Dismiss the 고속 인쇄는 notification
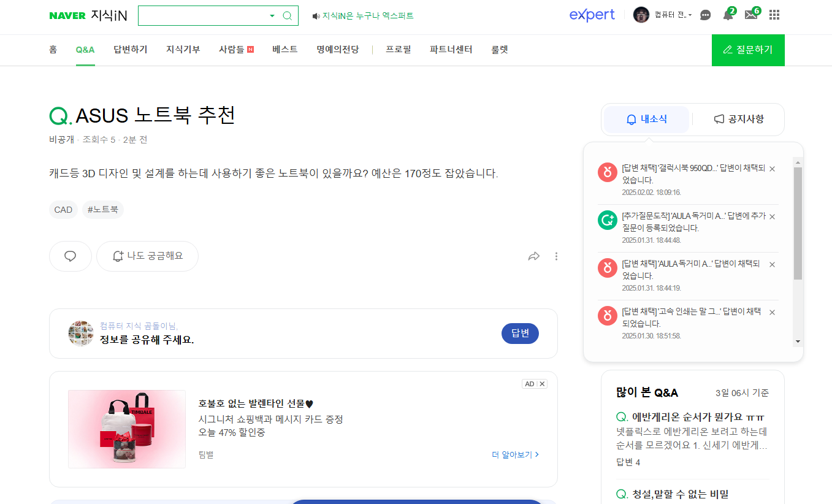This screenshot has height=504, width=832. [772, 312]
